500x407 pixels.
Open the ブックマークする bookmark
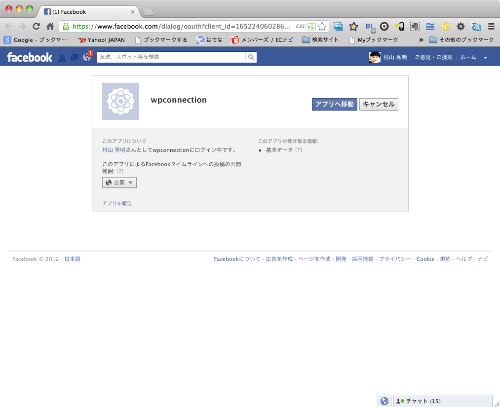[x=161, y=40]
